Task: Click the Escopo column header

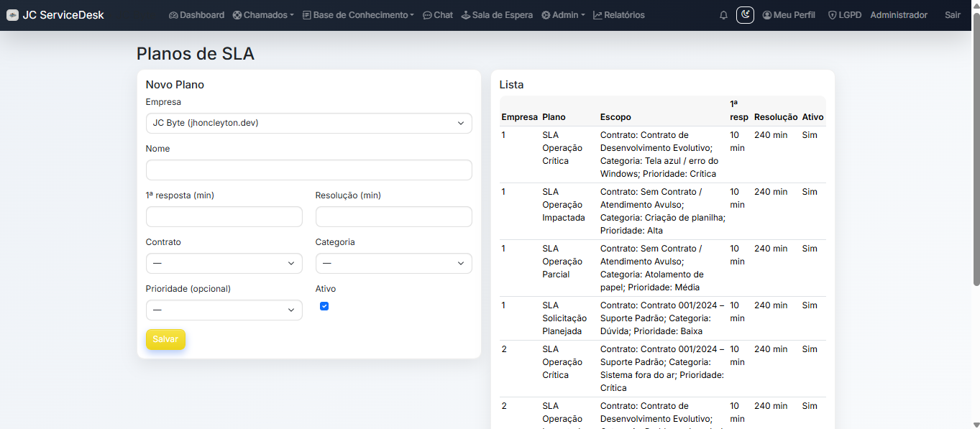Action: pos(615,117)
